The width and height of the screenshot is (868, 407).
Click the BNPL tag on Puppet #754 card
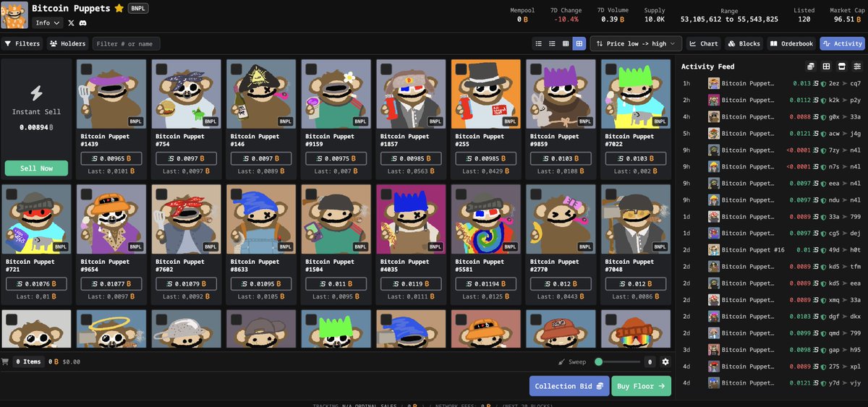[211, 121]
